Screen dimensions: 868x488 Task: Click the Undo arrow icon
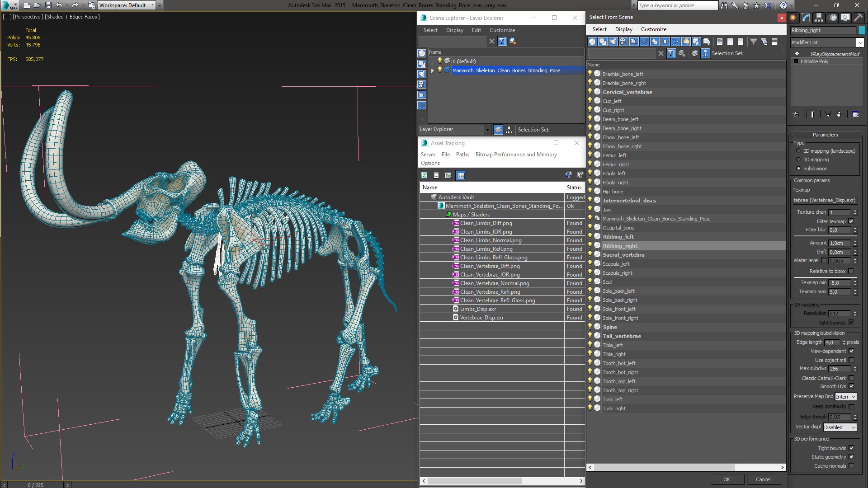[x=59, y=5]
